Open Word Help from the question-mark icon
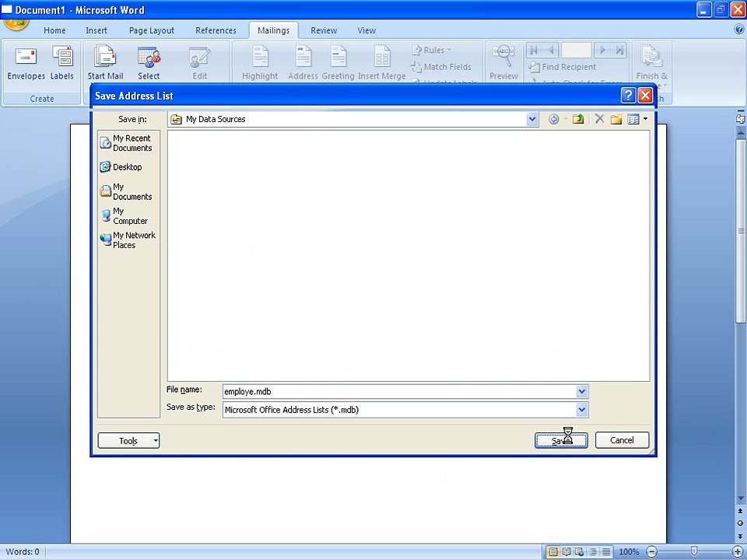The height and width of the screenshot is (560, 747). pyautogui.click(x=739, y=30)
